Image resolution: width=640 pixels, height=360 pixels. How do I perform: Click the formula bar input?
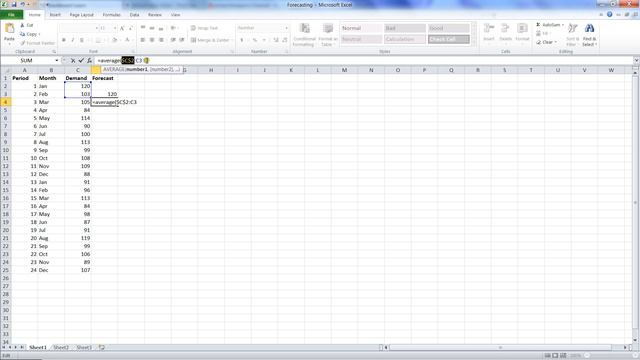click(363, 60)
